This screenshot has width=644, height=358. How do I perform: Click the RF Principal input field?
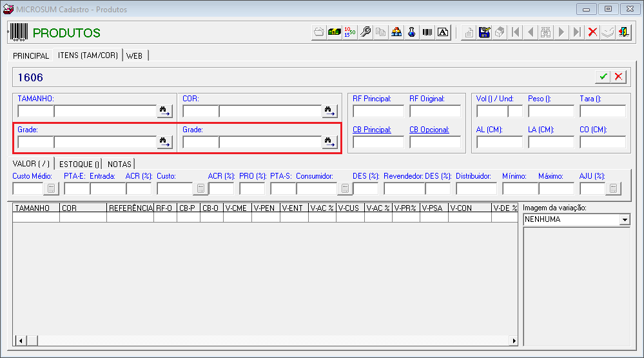point(378,111)
